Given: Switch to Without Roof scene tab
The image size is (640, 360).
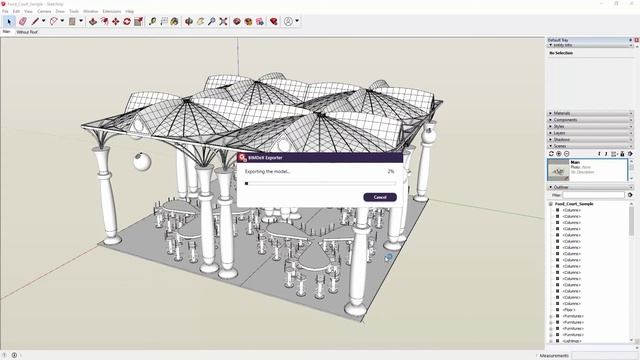Looking at the screenshot, I should pos(27,32).
